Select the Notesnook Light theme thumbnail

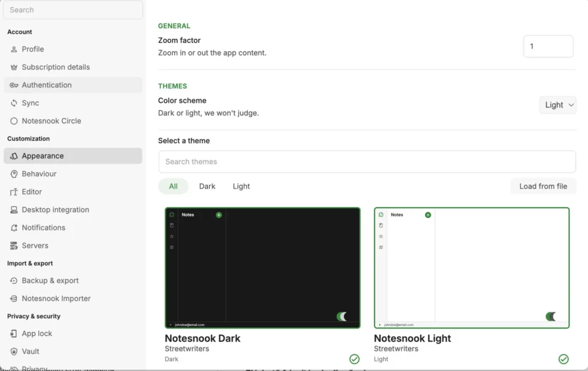click(x=472, y=268)
